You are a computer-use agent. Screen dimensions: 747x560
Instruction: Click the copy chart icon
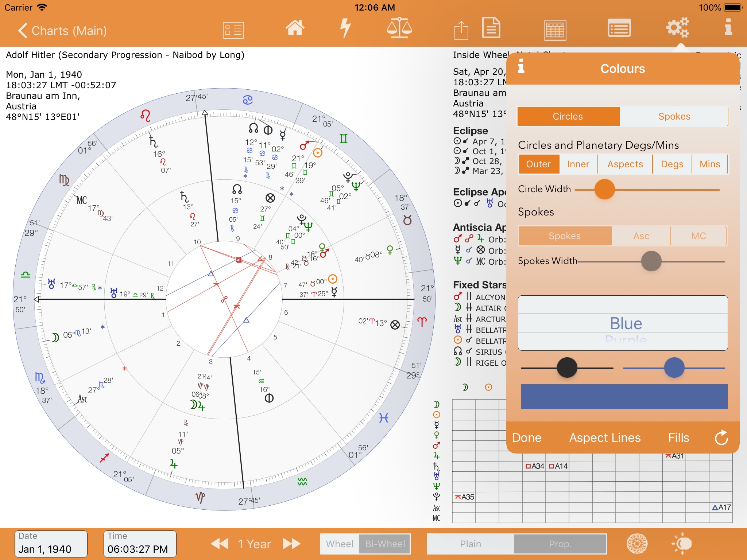pyautogui.click(x=490, y=30)
